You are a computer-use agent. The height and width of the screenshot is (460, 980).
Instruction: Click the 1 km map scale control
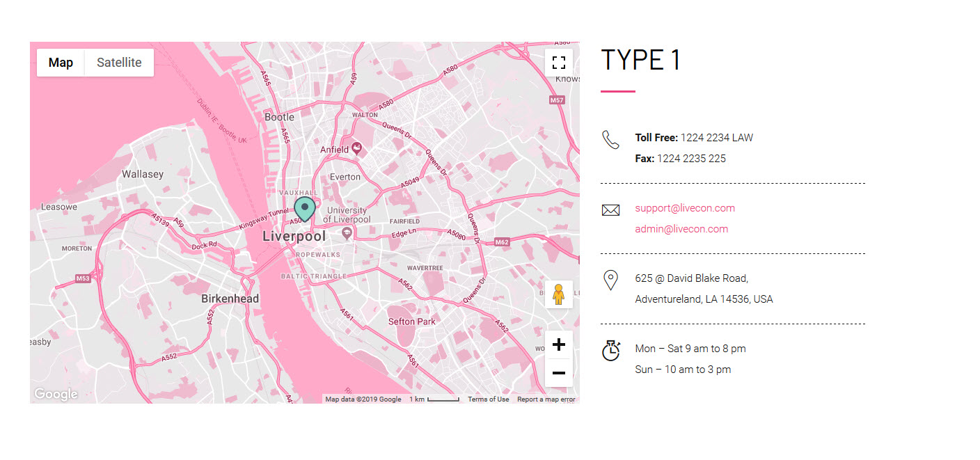[434, 399]
